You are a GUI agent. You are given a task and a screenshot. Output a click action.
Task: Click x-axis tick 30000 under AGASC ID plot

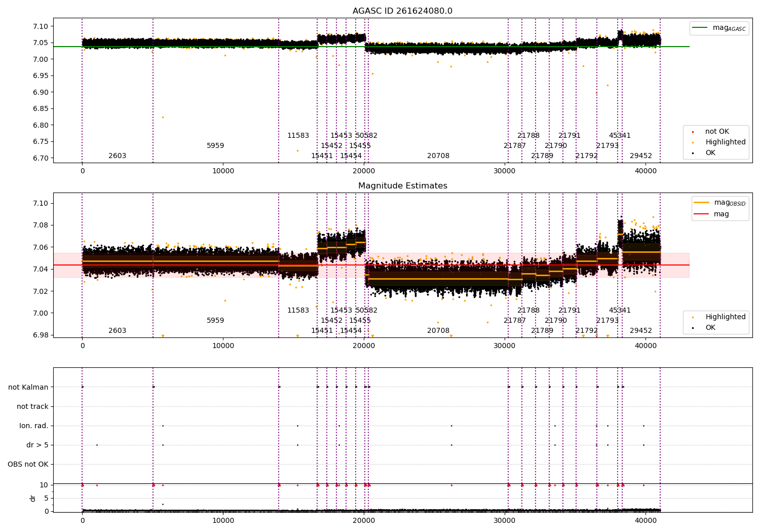(x=505, y=171)
